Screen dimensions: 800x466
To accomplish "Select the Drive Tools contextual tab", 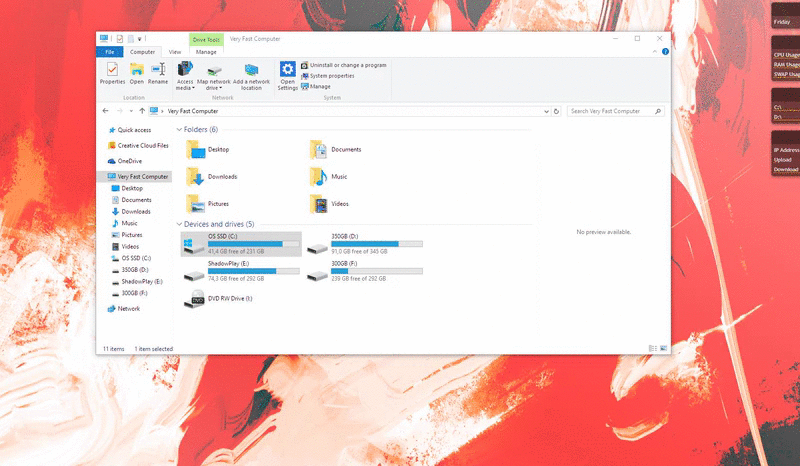I will coord(206,39).
